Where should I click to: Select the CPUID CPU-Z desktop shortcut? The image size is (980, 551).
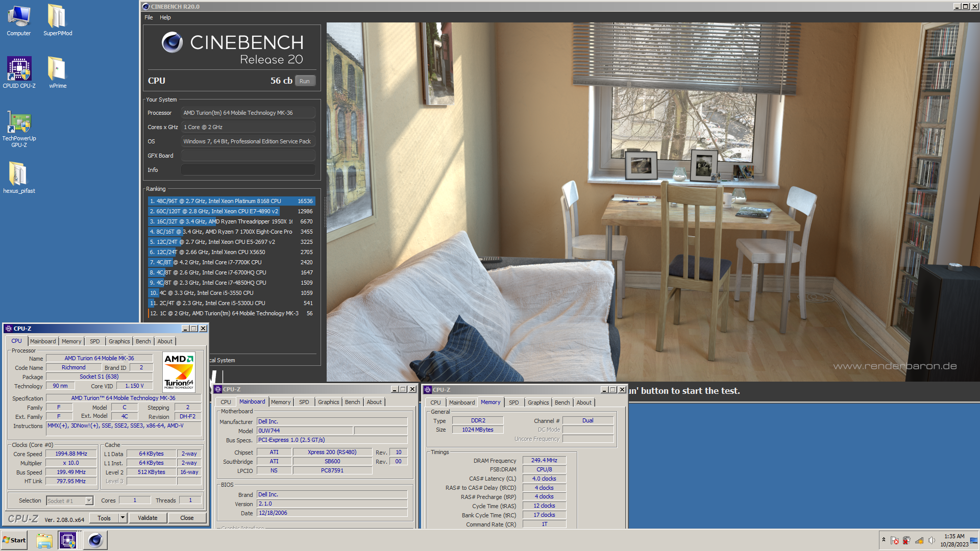19,72
